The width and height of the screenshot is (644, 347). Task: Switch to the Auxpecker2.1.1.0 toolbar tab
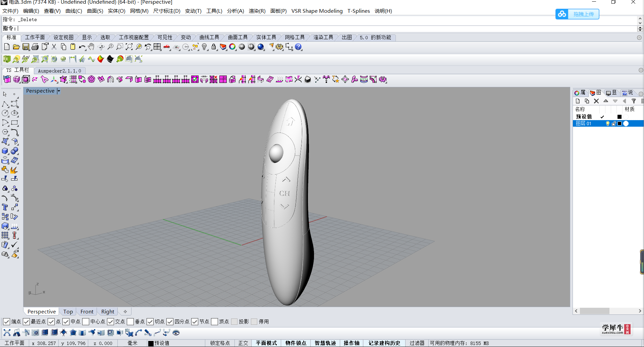click(x=59, y=71)
